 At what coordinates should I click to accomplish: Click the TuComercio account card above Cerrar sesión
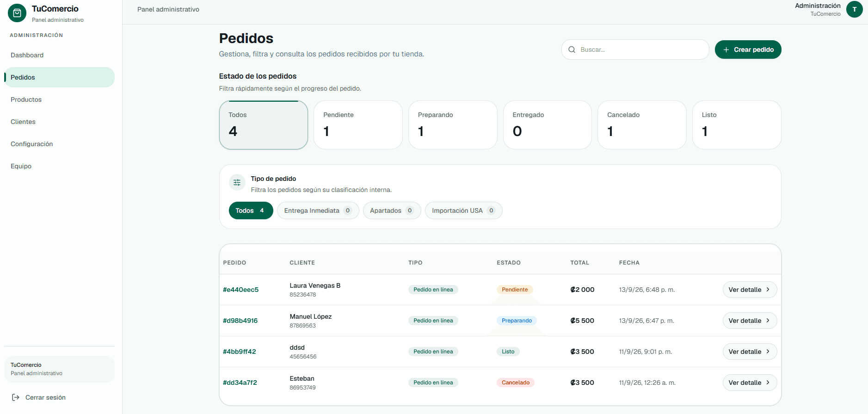59,369
